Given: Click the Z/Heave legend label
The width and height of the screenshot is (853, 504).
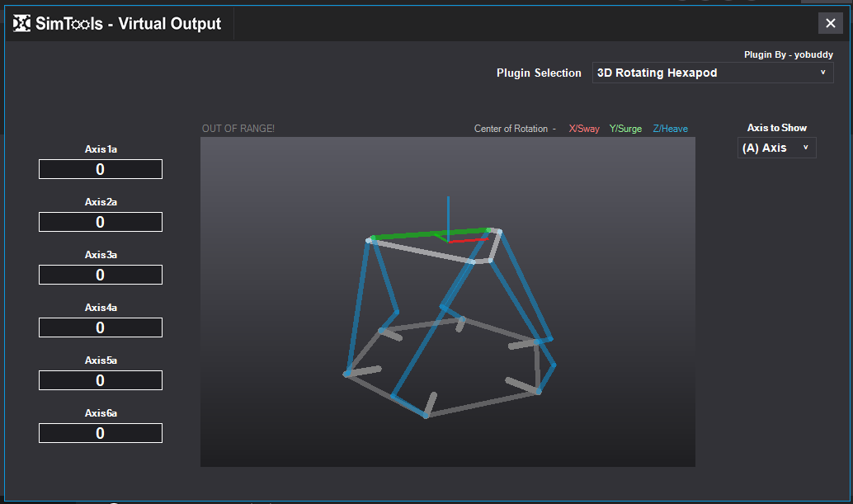Looking at the screenshot, I should coord(670,129).
